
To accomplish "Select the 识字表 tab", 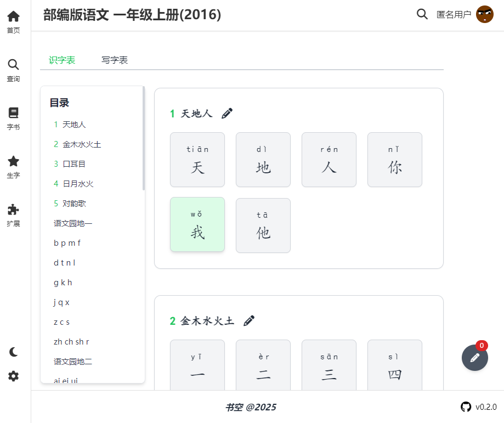I will (x=62, y=60).
